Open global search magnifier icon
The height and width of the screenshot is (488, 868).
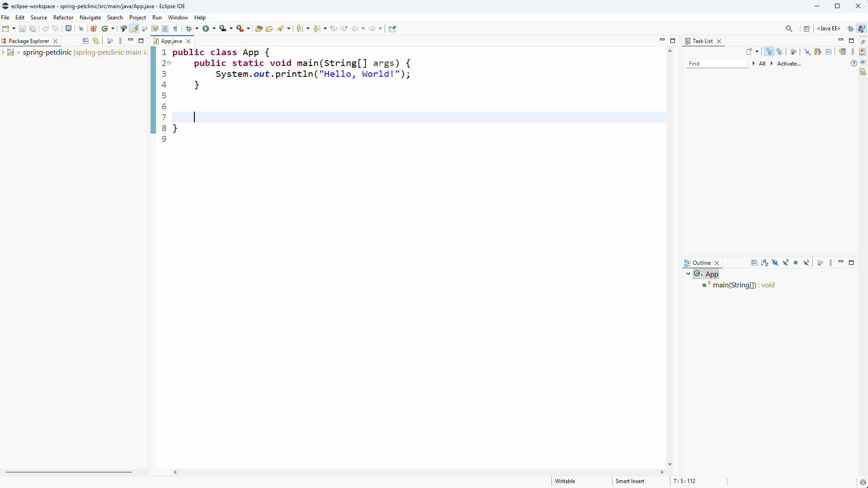789,28
